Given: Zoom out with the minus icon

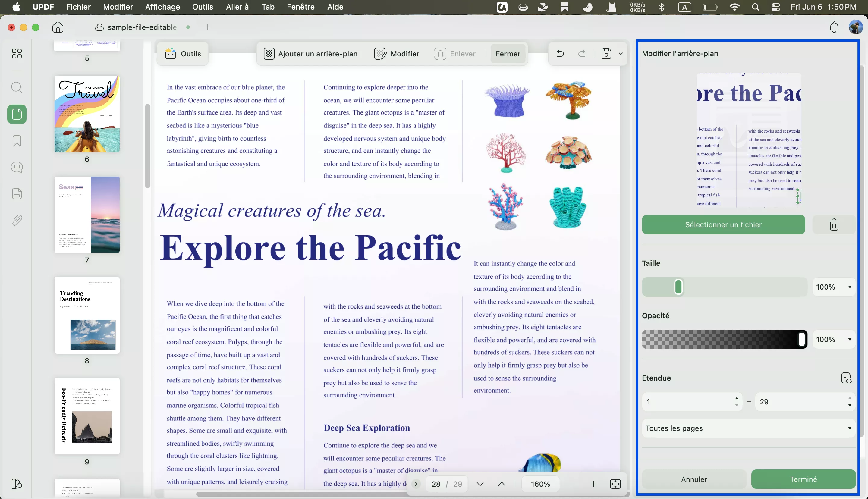Looking at the screenshot, I should [x=572, y=484].
